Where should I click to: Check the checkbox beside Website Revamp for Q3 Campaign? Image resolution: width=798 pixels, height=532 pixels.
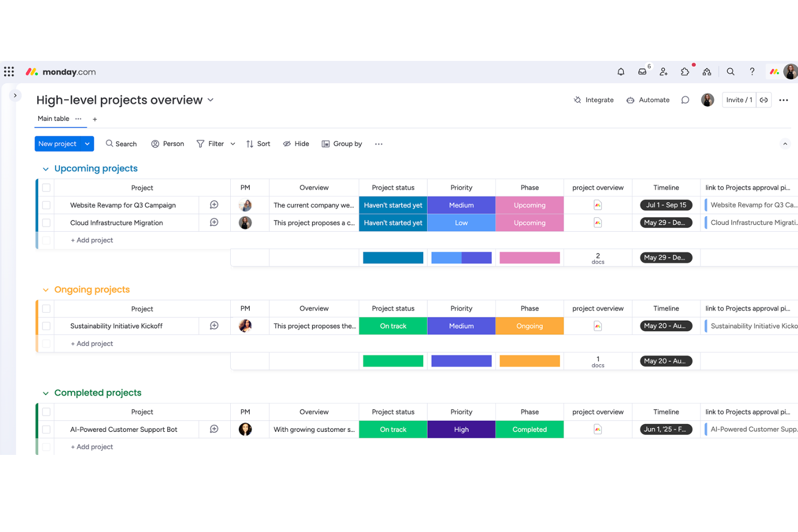tap(46, 205)
